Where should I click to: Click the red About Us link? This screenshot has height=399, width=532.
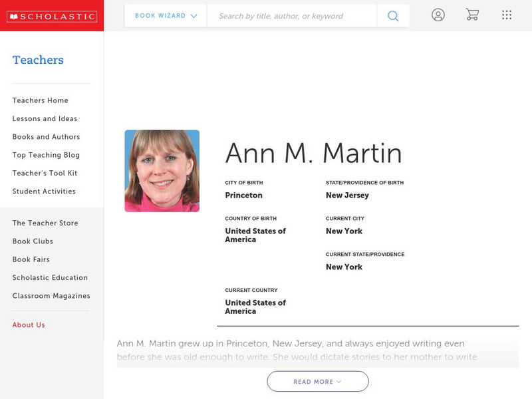pyautogui.click(x=29, y=325)
